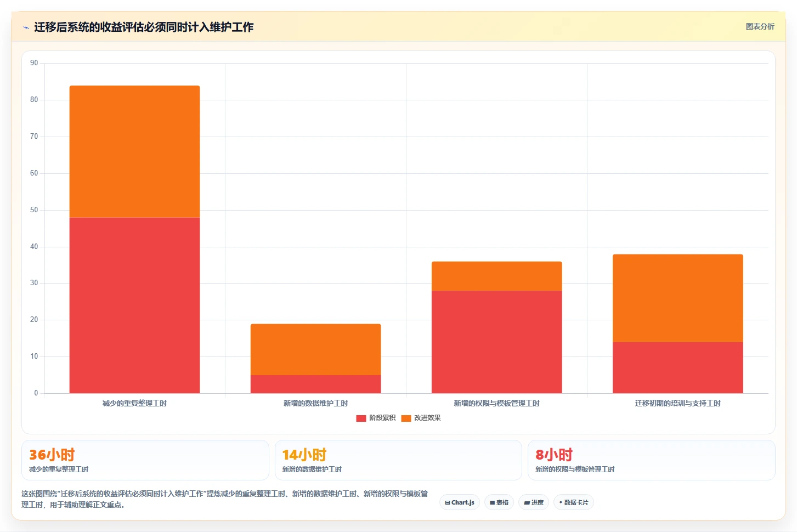This screenshot has height=532, width=797.
Task: Click the red segment of 减少的重复整理工时 bar
Action: pos(134,305)
